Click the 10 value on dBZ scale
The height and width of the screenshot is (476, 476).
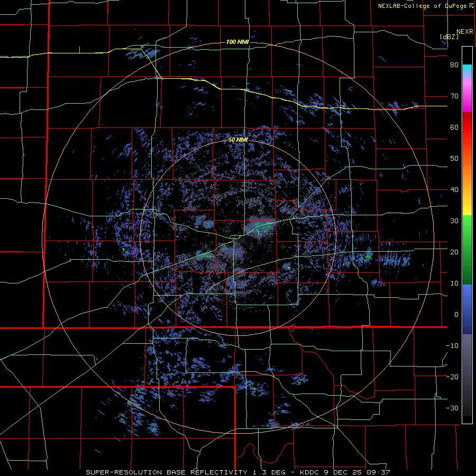click(454, 283)
